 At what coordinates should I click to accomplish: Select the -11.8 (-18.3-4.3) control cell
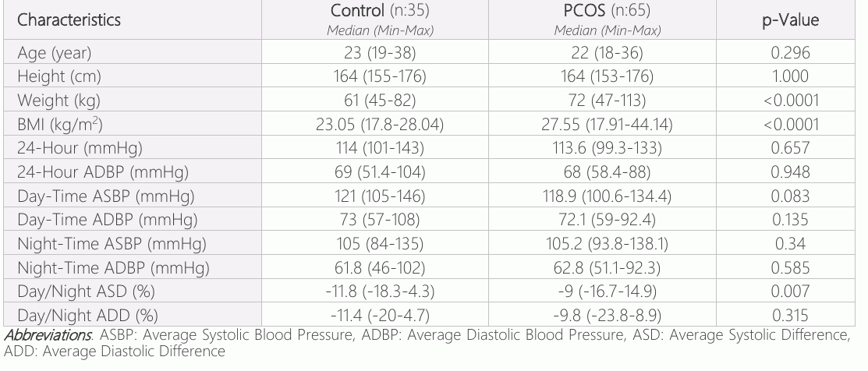pyautogui.click(x=380, y=291)
